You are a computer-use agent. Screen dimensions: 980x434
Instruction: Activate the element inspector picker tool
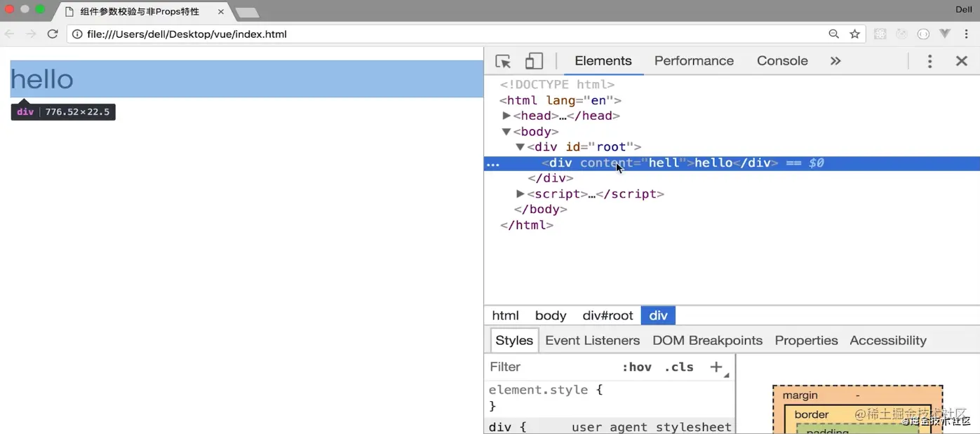click(x=503, y=61)
